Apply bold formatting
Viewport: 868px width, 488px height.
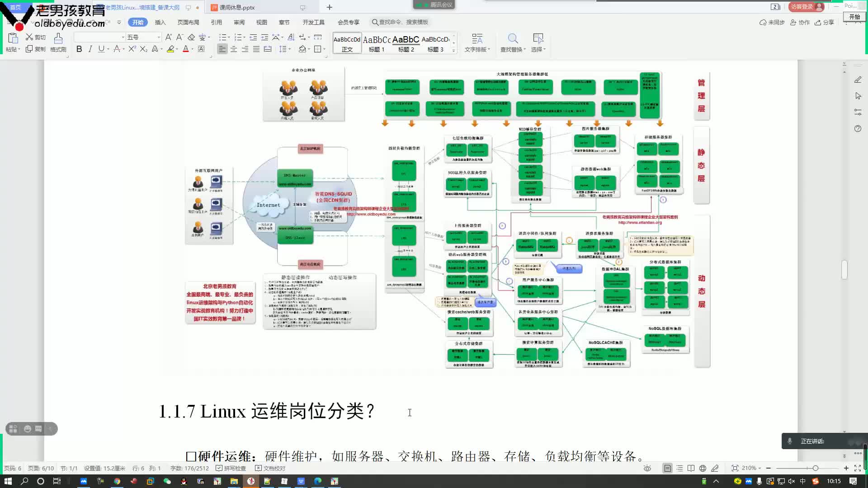coord(79,49)
